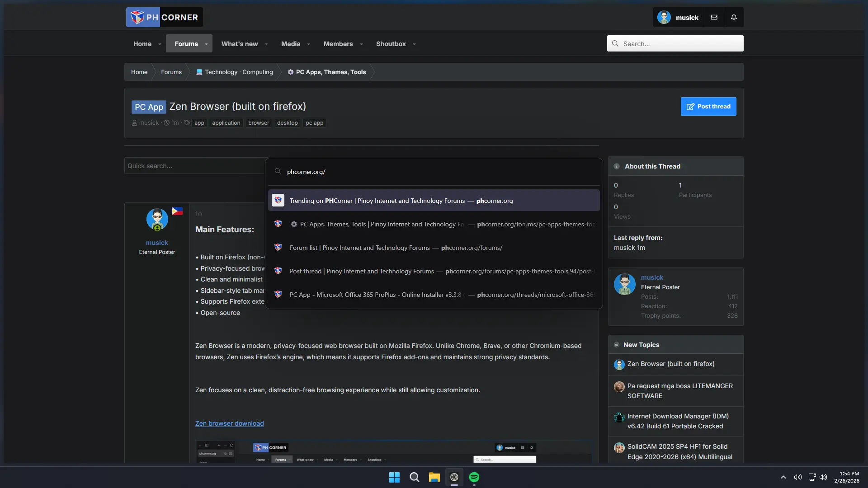Select Microsoft Office 365 ProPlus URL suggestion

tap(434, 295)
